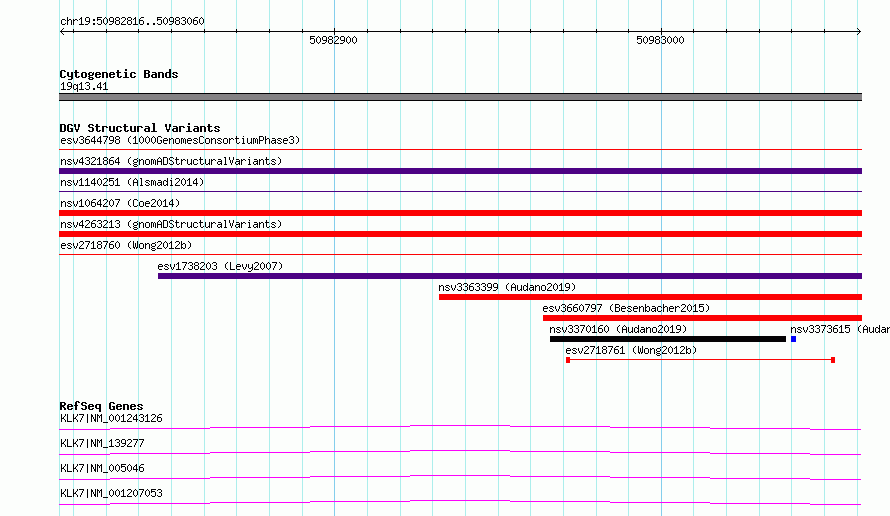Click the 50982900 ruler position label
The height and width of the screenshot is (516, 890).
tap(333, 40)
